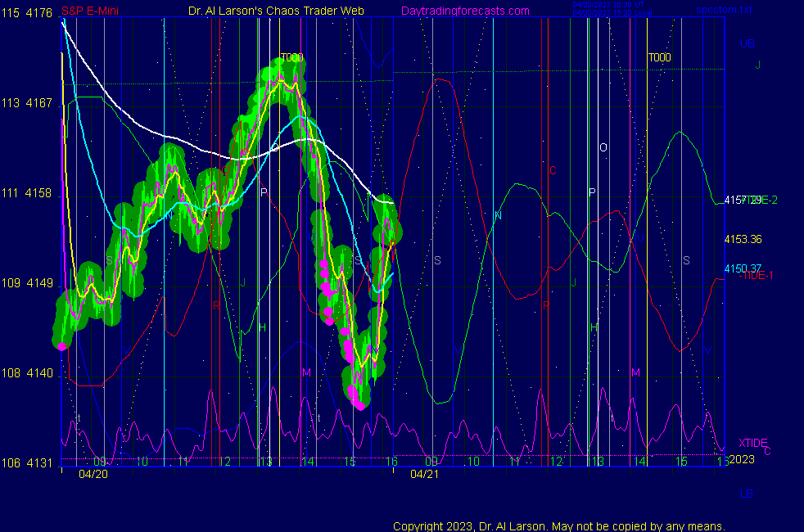The width and height of the screenshot is (804, 532).
Task: Select the 106 4131 bottom price axis label
Action: [x=27, y=462]
